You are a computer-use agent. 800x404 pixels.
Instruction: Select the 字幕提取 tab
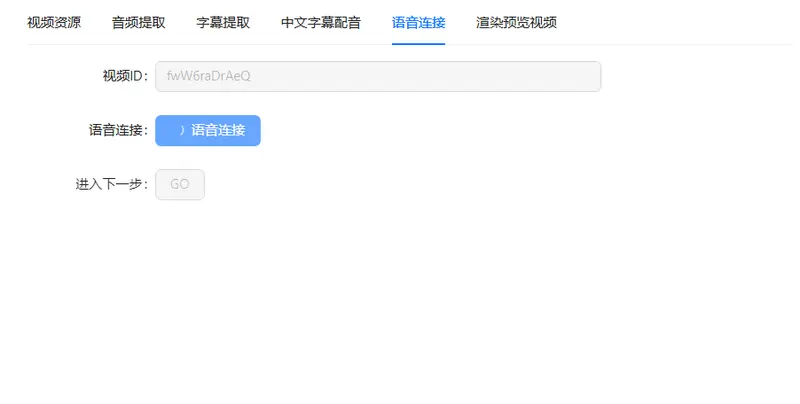(x=224, y=22)
